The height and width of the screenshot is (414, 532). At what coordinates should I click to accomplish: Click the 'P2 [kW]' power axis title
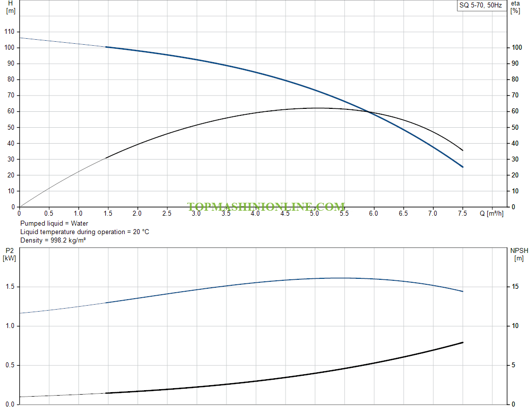pyautogui.click(x=9, y=254)
